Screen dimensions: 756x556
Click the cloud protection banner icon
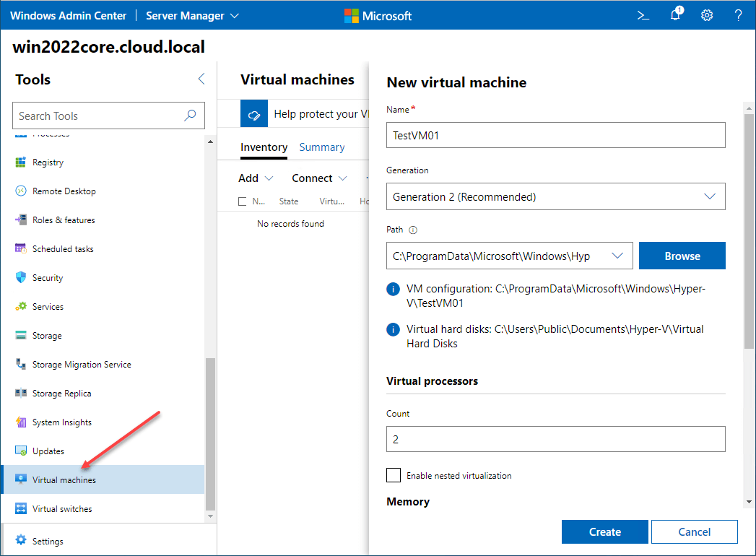[x=254, y=114]
